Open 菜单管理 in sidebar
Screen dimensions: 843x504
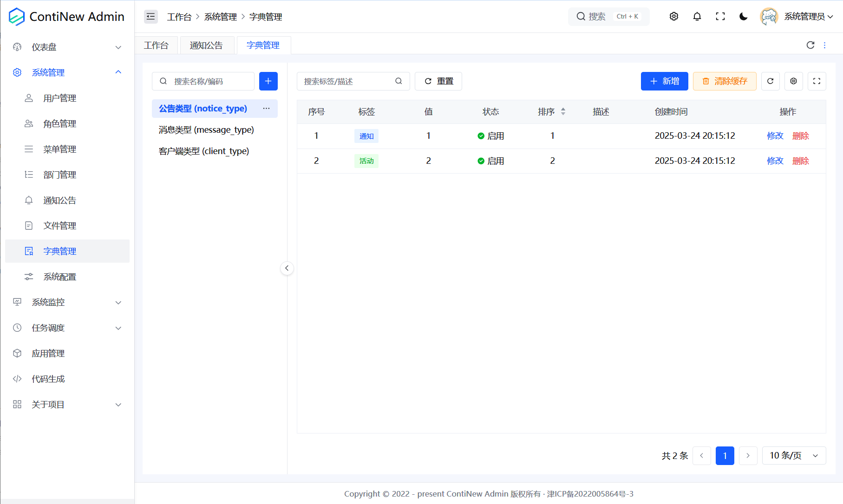67,149
